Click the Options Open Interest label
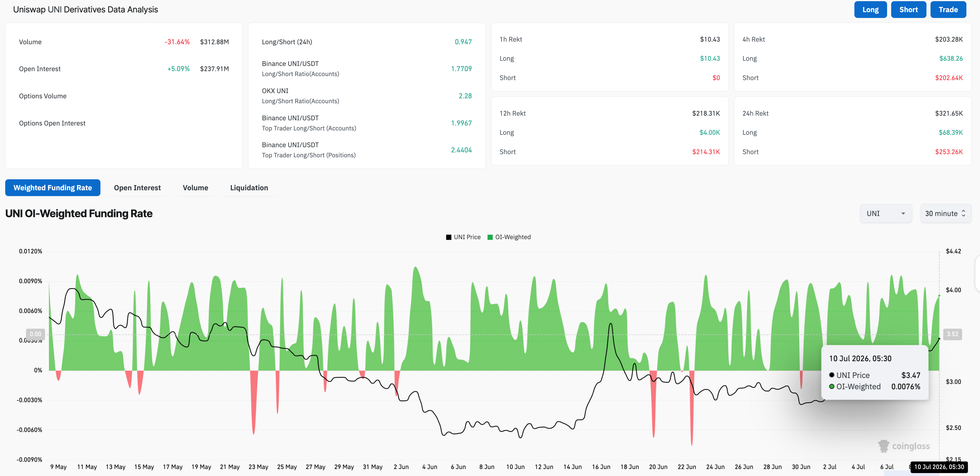Screen dimensions: 980x476 tap(52, 123)
